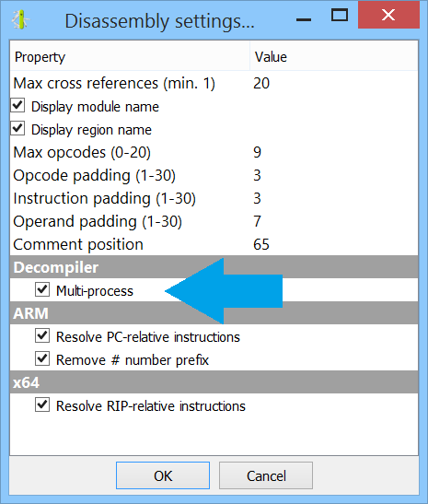This screenshot has width=428, height=504.
Task: Click the Property column header
Action: [x=130, y=56]
